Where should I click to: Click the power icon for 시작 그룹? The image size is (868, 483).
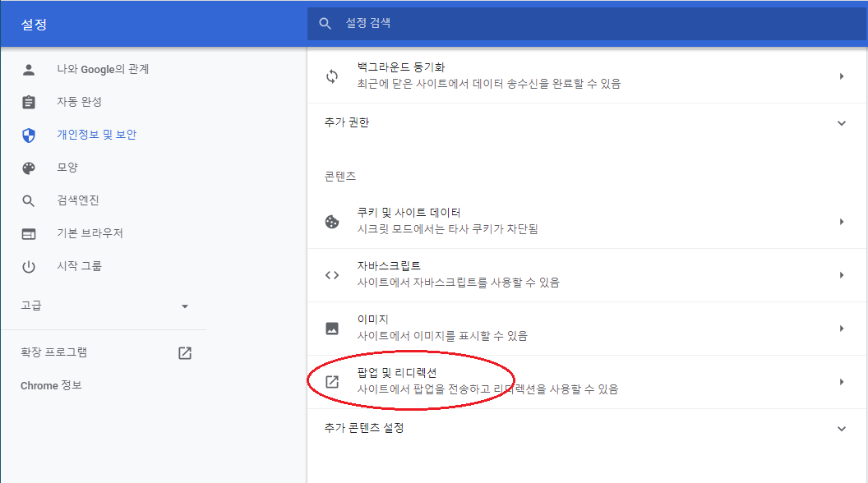pyautogui.click(x=29, y=266)
